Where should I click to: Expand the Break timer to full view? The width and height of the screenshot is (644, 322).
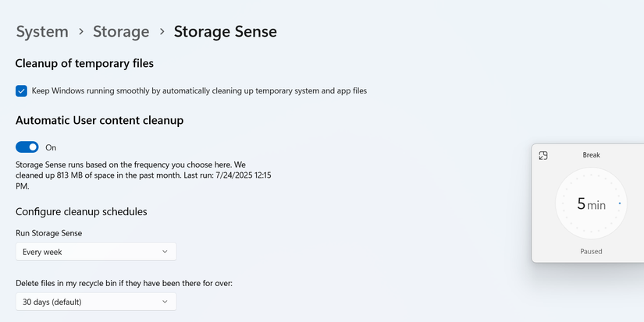pos(543,156)
